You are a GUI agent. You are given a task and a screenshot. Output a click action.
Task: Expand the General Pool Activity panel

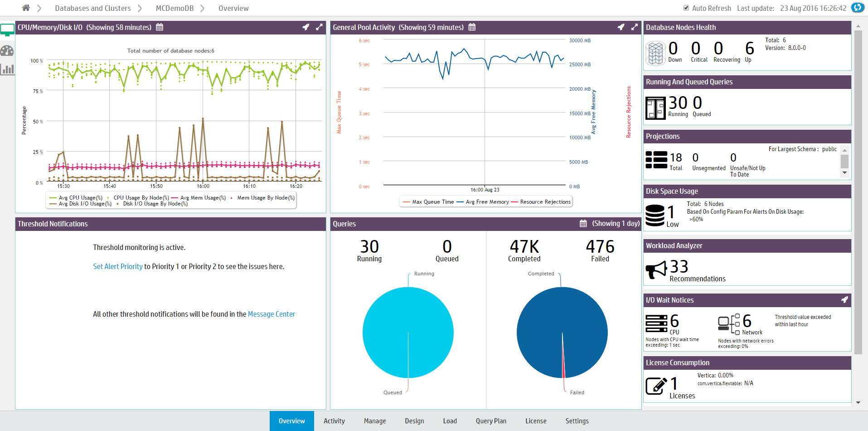click(x=634, y=27)
